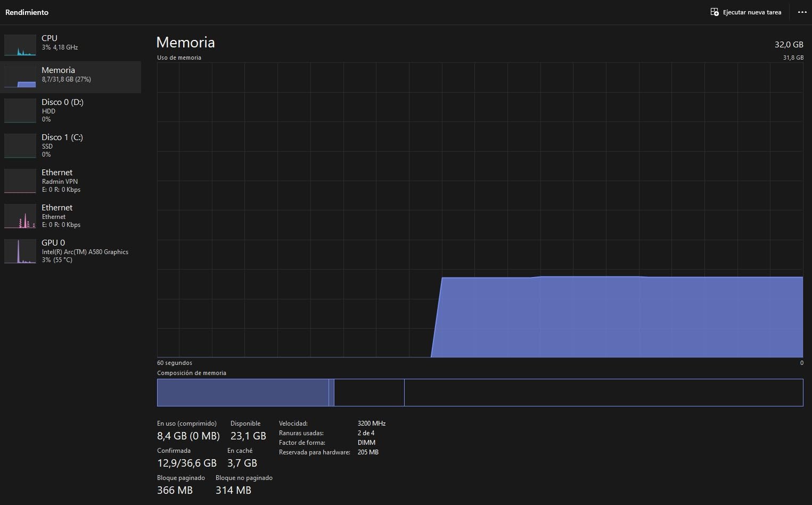Open Disco 0 (D:) HDD performance
The image size is (812, 505).
pyautogui.click(x=62, y=110)
